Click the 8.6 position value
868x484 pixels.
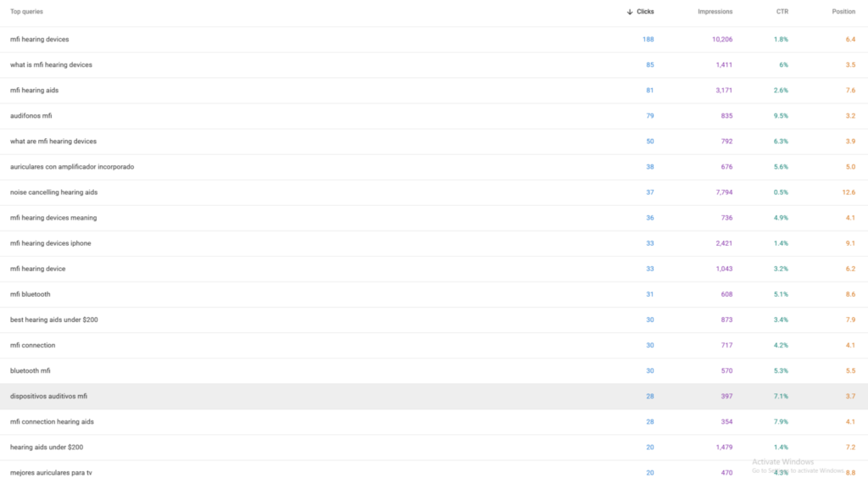(x=850, y=294)
